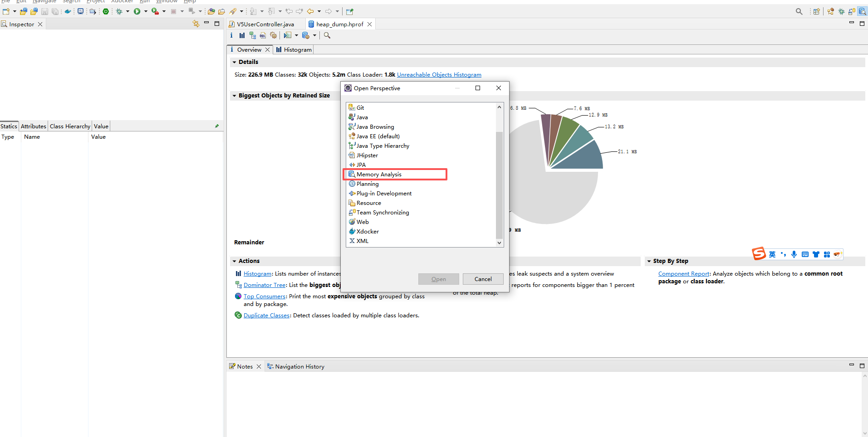Click the flashlight Search toolbar icon

[x=232, y=11]
